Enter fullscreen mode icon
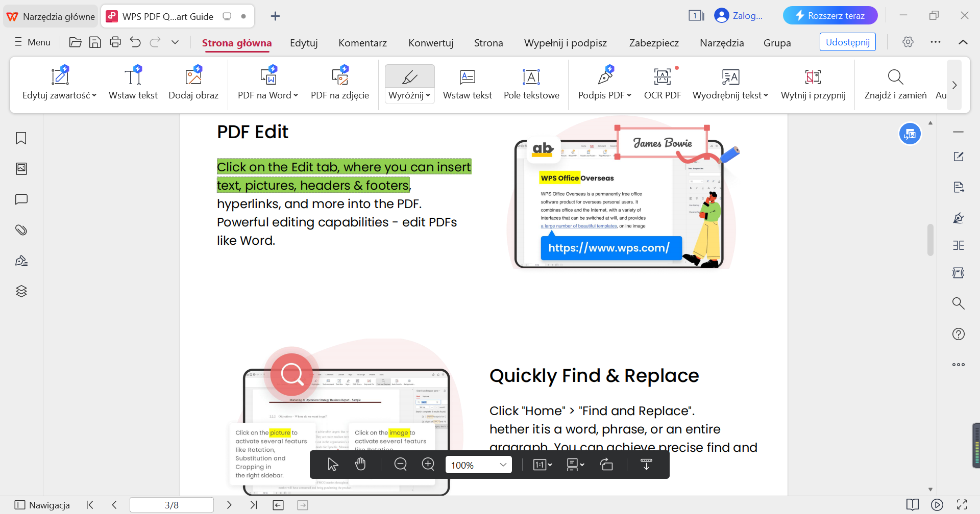This screenshot has width=980, height=514. tap(962, 505)
